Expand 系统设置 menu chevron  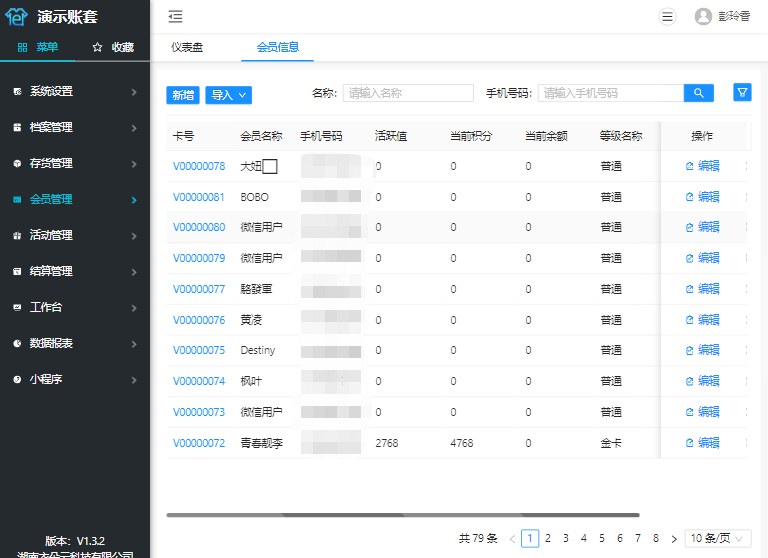[134, 92]
